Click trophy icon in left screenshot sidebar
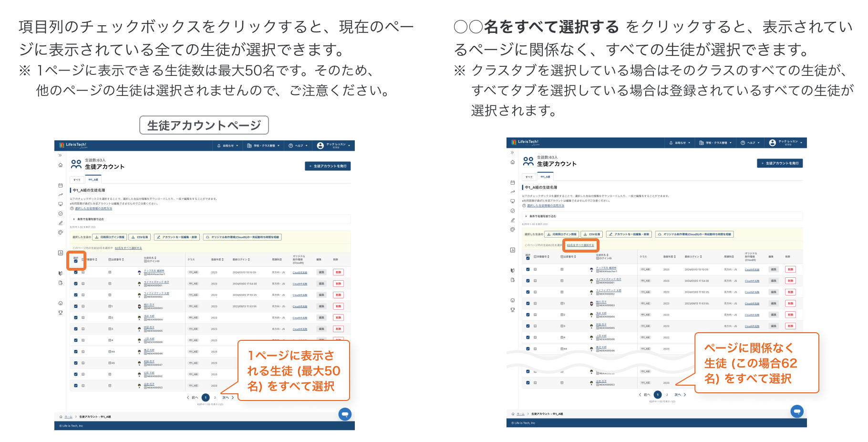Screen dimensions: 868x442 click(x=61, y=313)
